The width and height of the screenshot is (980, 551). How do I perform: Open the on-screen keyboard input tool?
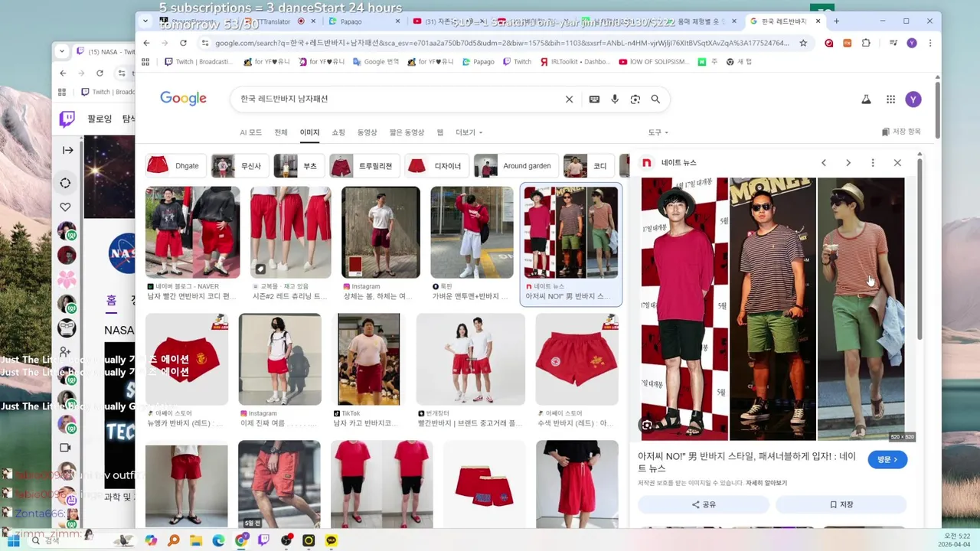pos(594,99)
